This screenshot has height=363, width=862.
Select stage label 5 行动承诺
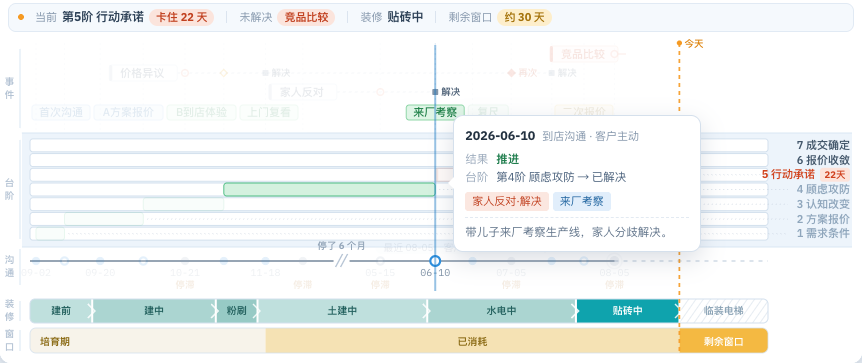coord(788,174)
